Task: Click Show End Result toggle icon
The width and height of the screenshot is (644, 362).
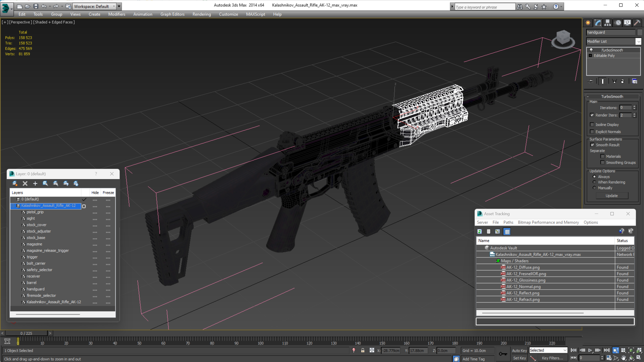Action: [603, 81]
